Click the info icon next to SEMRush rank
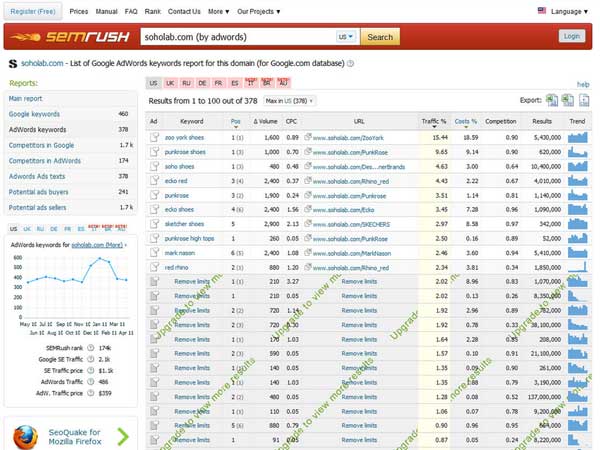The height and width of the screenshot is (450, 600). (91, 348)
